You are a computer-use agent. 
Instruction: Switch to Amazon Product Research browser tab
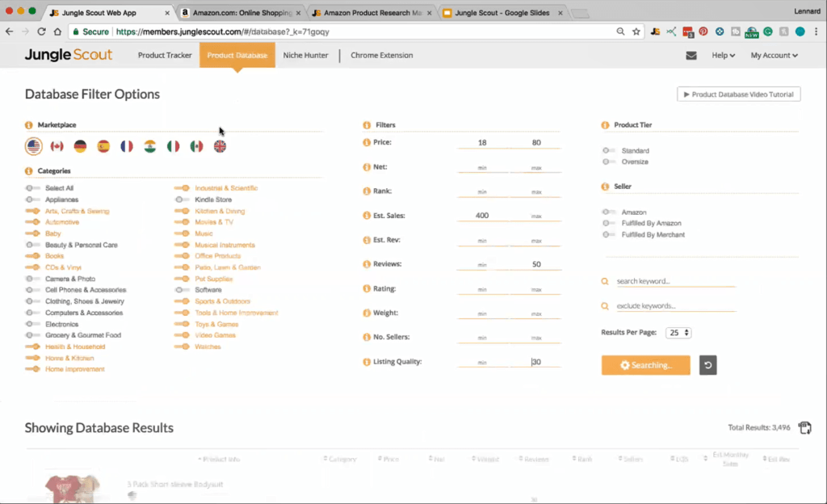(x=372, y=13)
